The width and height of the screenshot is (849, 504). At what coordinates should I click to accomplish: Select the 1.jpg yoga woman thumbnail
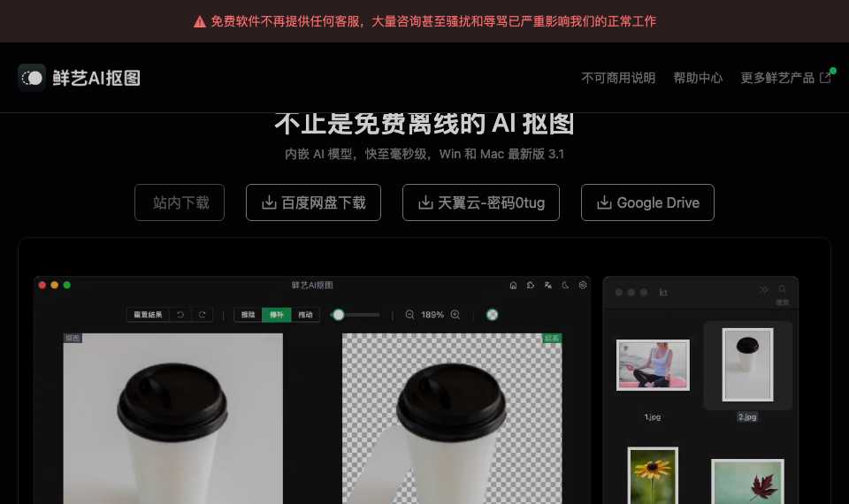tap(653, 365)
